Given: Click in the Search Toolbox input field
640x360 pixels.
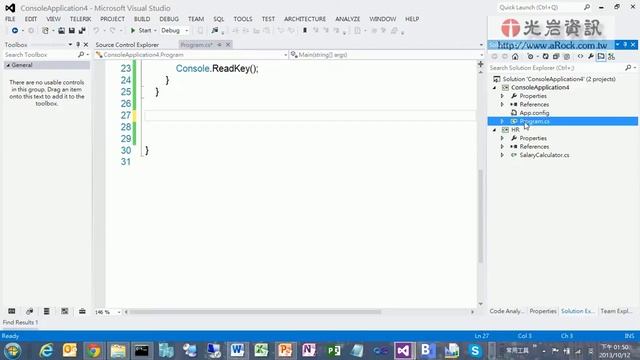Looking at the screenshot, I should 40,55.
